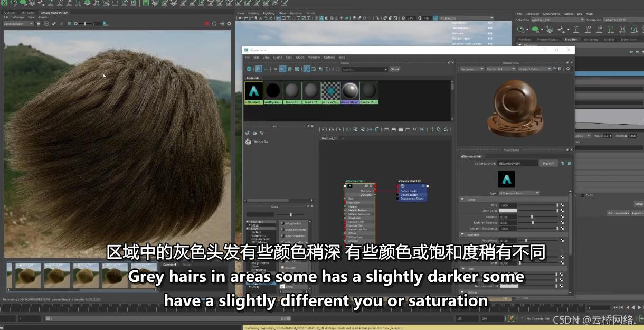
Task: Adjust the exposure slider in RenderView toolbar
Action: coord(86,24)
